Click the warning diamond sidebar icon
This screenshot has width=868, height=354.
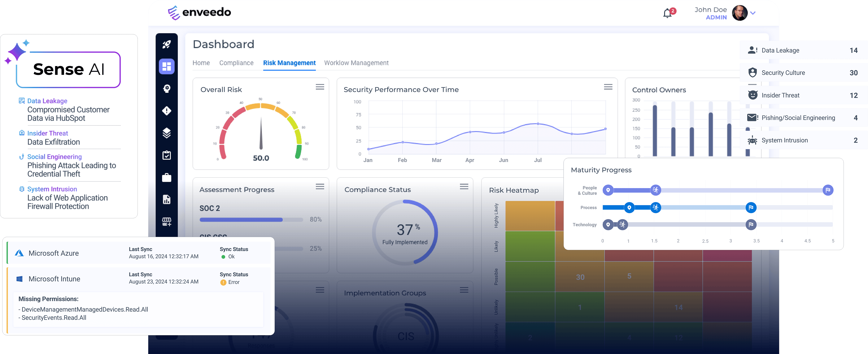[166, 111]
